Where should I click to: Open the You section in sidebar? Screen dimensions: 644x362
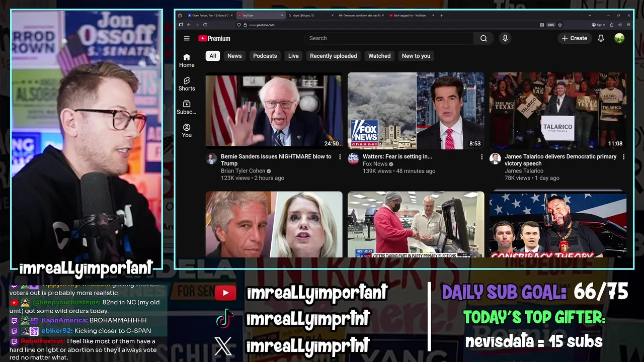point(187,131)
